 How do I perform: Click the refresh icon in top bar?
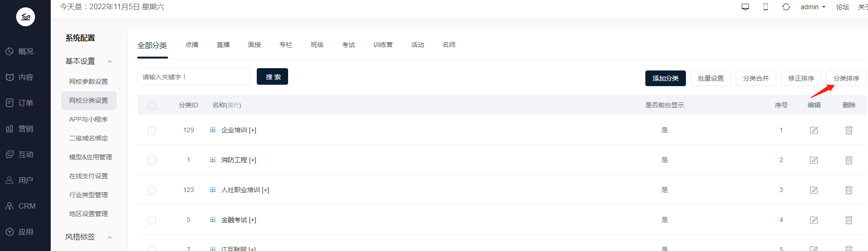pyautogui.click(x=786, y=7)
